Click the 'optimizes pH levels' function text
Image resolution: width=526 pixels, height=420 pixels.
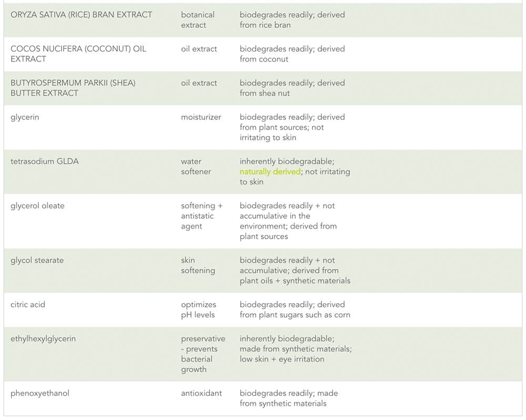coord(199,310)
